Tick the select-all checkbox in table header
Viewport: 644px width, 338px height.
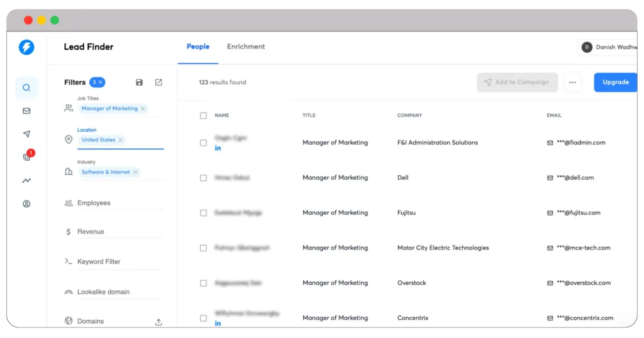[x=203, y=116]
